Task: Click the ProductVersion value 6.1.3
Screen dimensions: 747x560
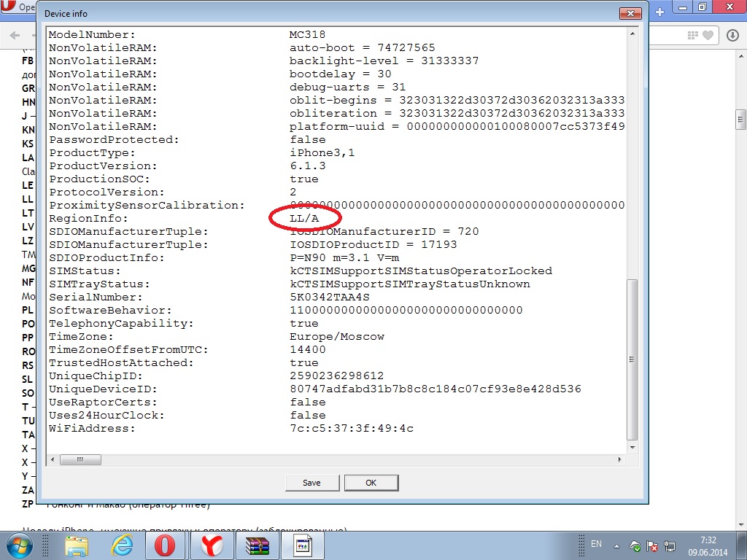Action: (307, 166)
